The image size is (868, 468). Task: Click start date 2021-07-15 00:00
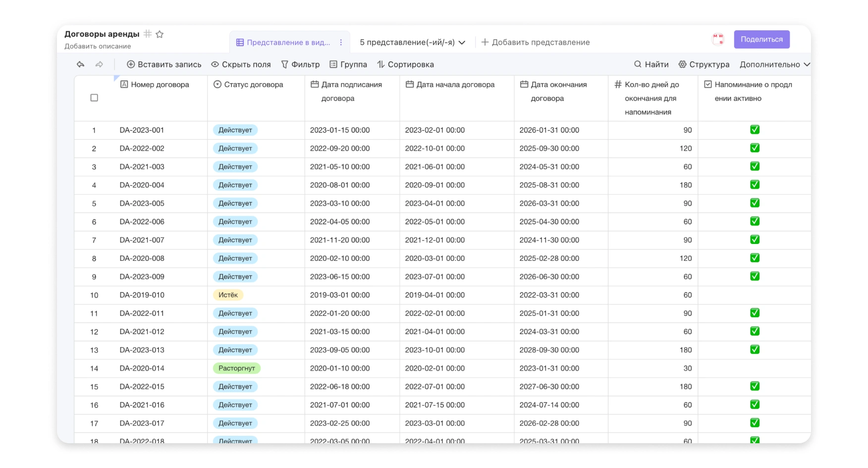point(434,405)
